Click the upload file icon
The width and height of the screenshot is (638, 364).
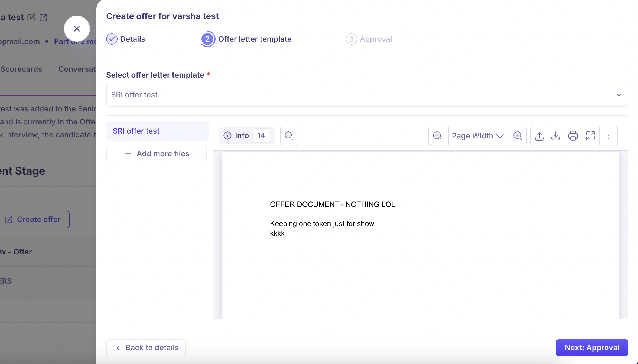[539, 136]
